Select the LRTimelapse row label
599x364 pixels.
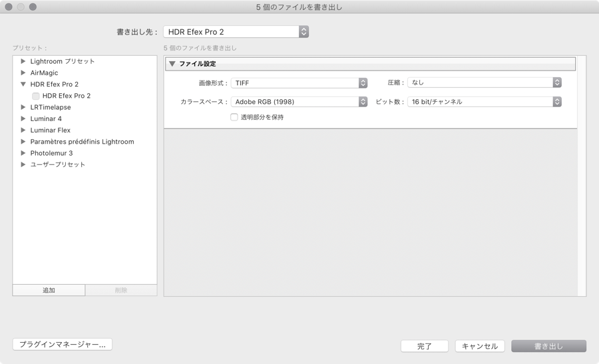coord(51,107)
